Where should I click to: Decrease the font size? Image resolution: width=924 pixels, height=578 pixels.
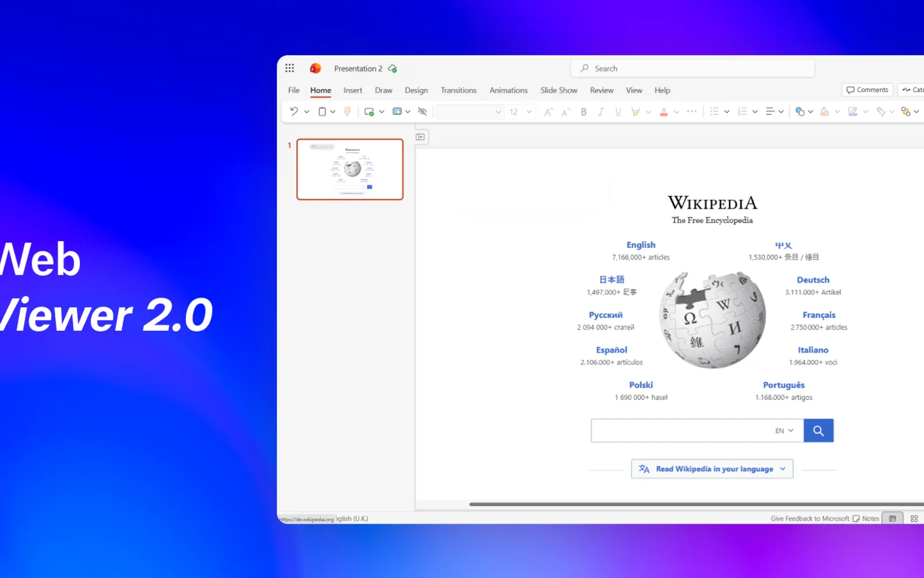click(566, 112)
